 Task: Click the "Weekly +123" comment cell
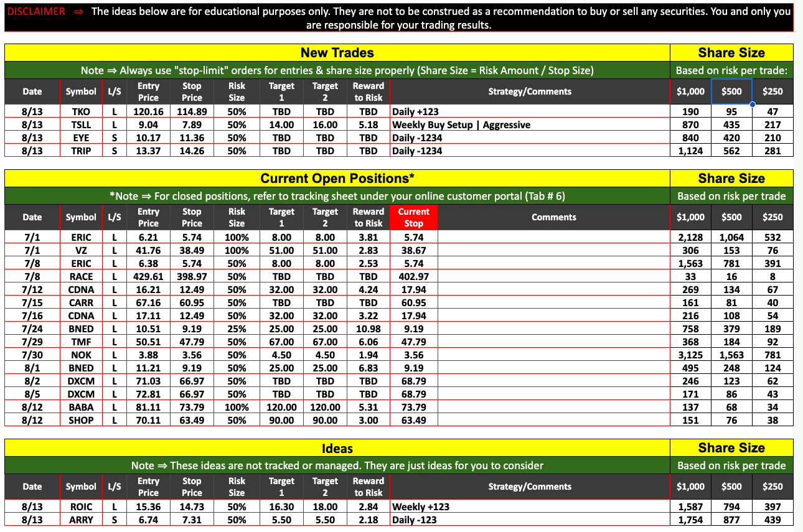tap(420, 507)
